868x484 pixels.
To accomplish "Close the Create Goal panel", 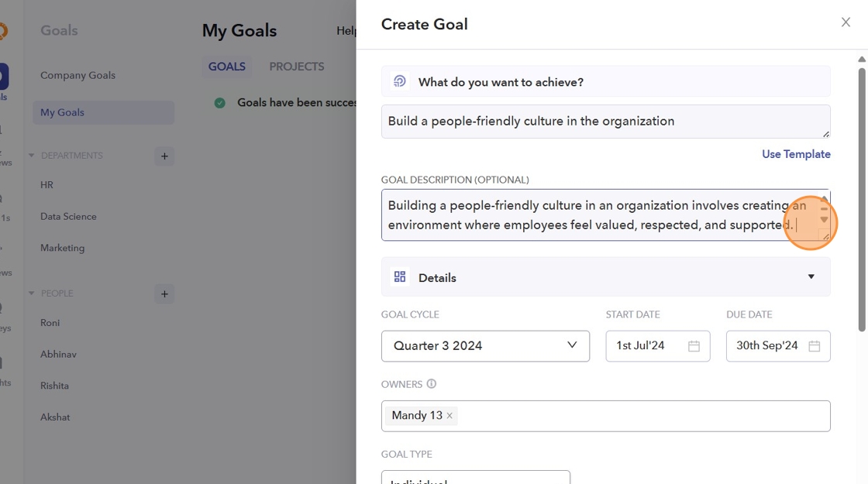I will point(846,22).
